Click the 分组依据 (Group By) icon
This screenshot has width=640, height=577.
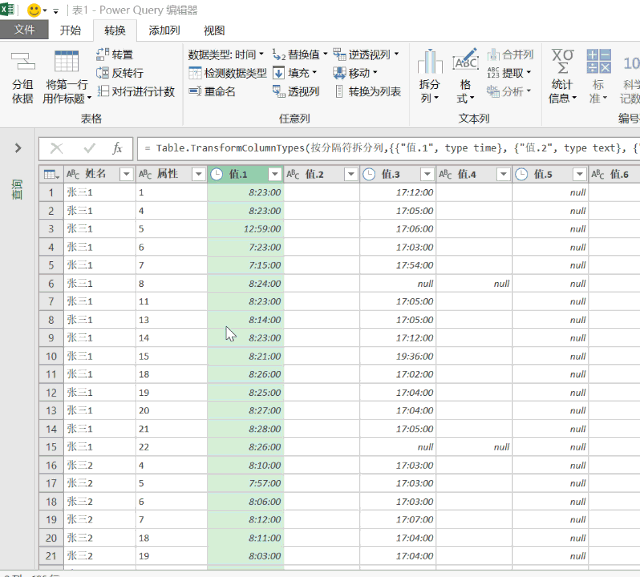point(23,61)
